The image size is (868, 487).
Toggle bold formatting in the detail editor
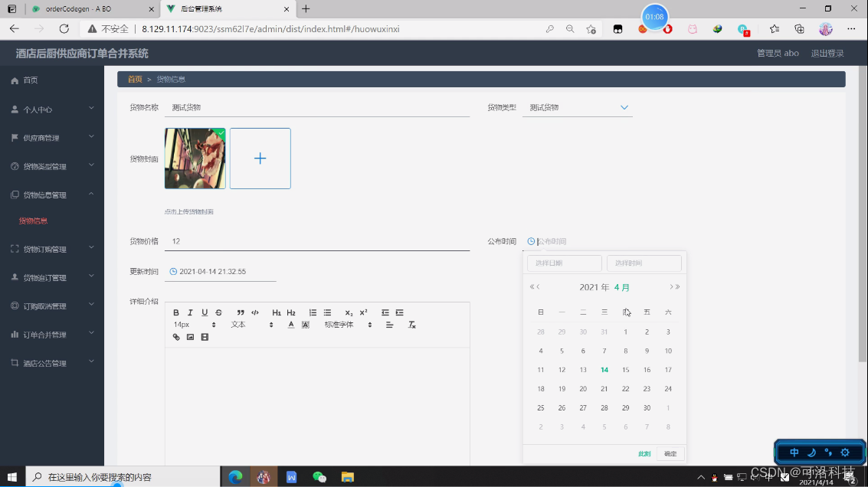(176, 313)
